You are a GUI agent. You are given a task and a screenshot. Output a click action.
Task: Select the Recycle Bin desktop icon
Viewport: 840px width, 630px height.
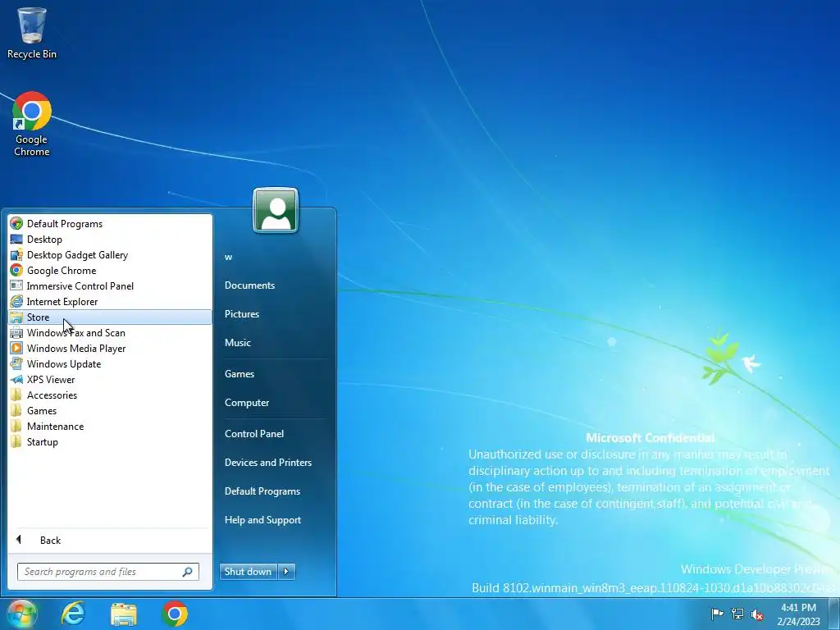pyautogui.click(x=32, y=33)
